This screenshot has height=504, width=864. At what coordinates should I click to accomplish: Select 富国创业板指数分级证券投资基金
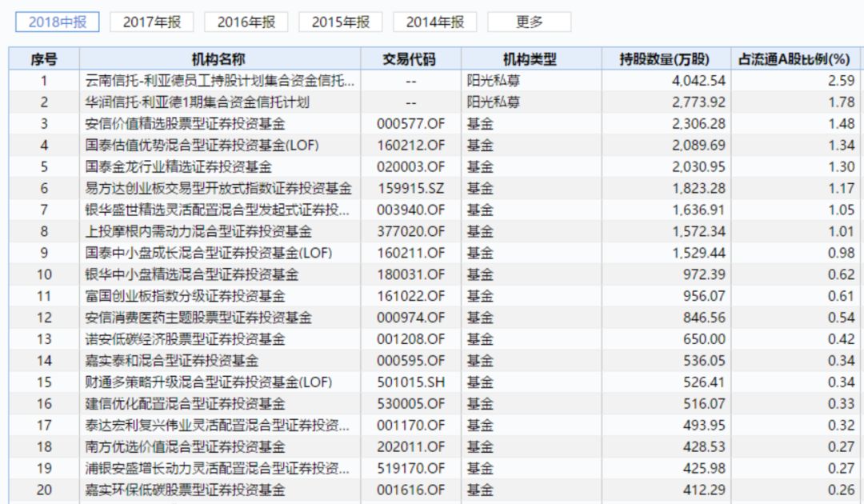point(185,296)
